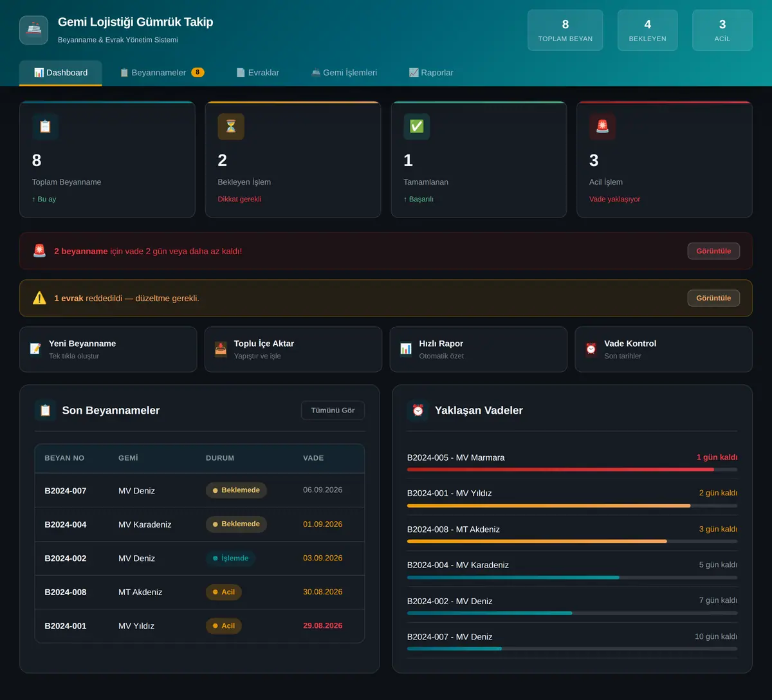772x700 pixels.
Task: Click the clipboard icon on Toplam Beyanname card
Action: [x=45, y=127]
